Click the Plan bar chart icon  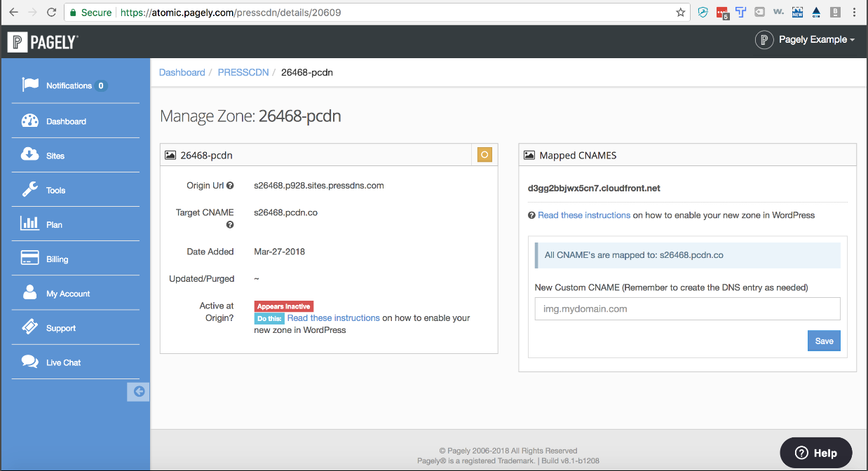29,224
